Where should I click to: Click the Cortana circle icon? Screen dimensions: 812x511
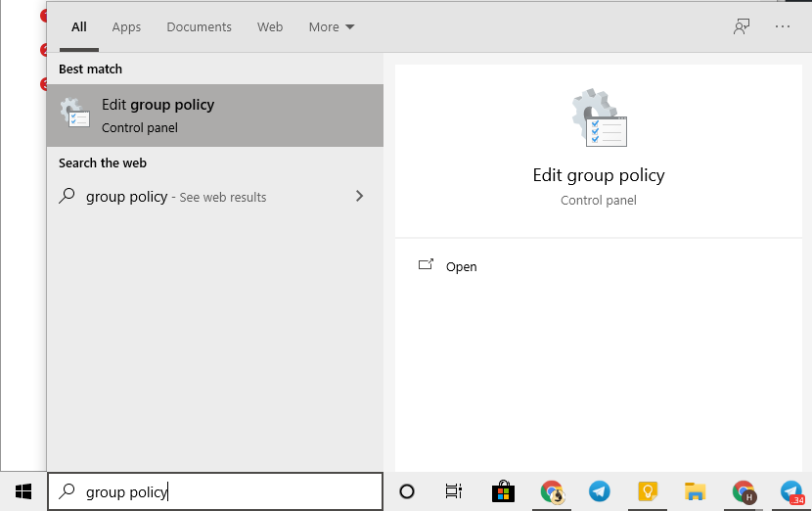click(407, 491)
